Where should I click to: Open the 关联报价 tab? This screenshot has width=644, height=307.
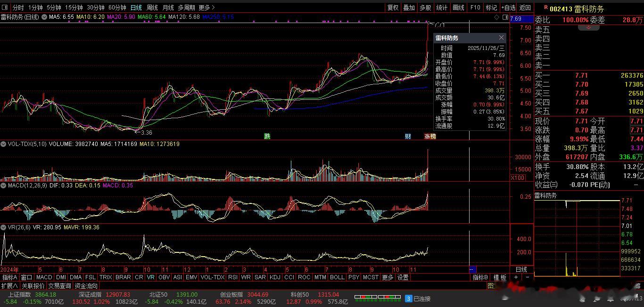[x=33, y=286]
